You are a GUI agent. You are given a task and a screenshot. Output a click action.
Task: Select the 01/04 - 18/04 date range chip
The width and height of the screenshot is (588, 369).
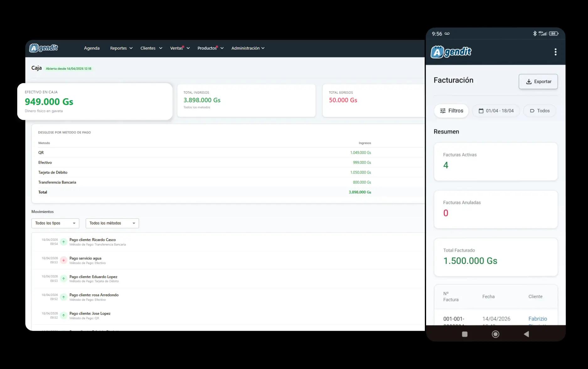tap(496, 110)
